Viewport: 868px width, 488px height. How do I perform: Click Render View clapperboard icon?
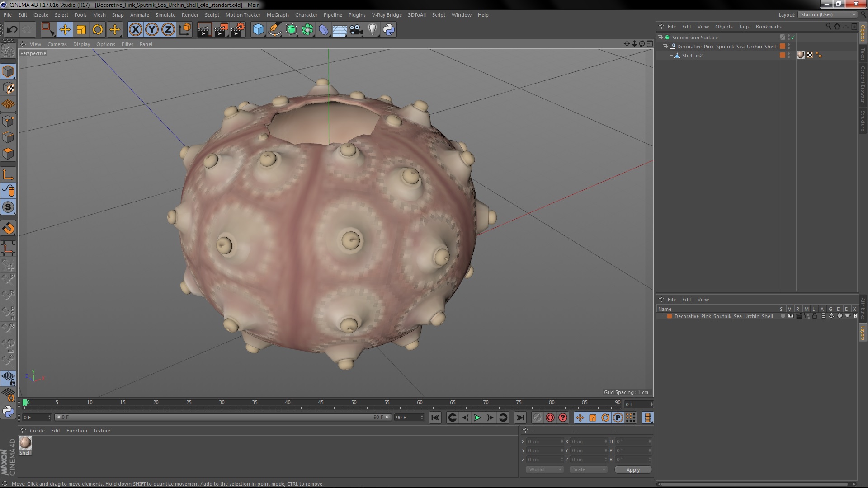tap(204, 30)
